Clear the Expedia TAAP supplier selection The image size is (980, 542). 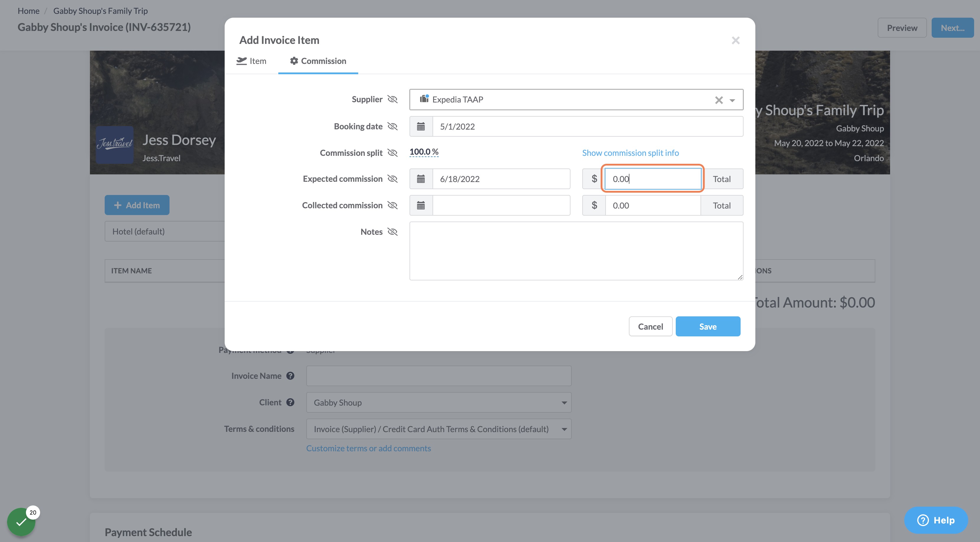719,100
